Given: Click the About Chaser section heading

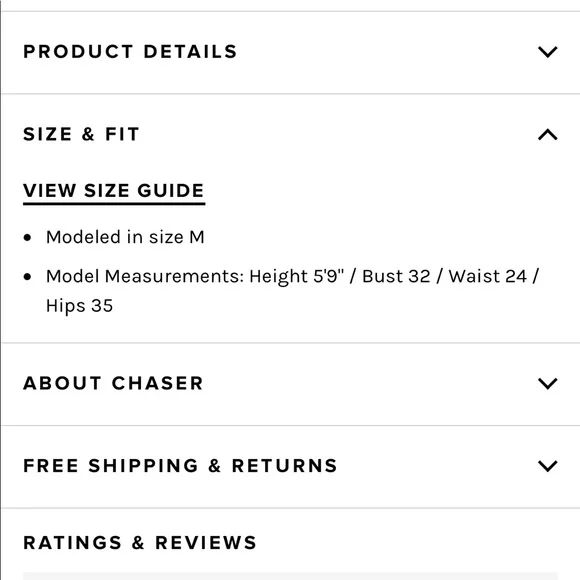Looking at the screenshot, I should [x=113, y=383].
